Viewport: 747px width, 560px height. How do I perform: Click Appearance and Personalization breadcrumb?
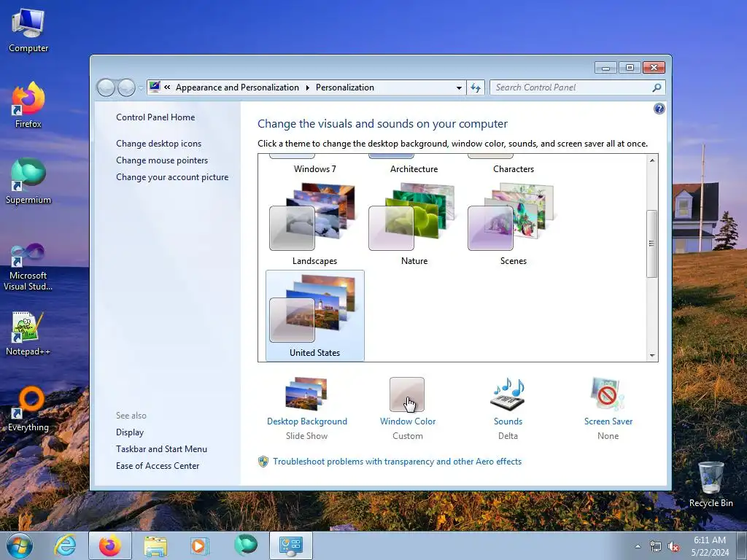[x=237, y=87]
